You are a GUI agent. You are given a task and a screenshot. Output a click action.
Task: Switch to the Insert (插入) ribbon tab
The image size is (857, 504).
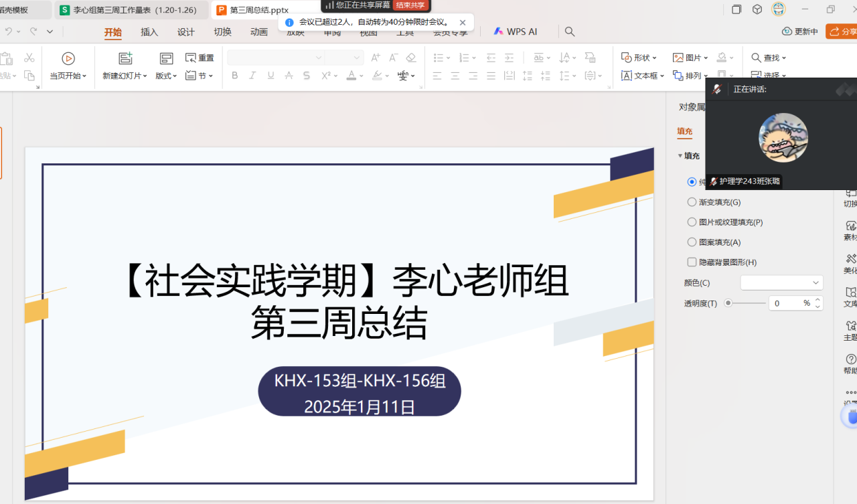pyautogui.click(x=149, y=32)
